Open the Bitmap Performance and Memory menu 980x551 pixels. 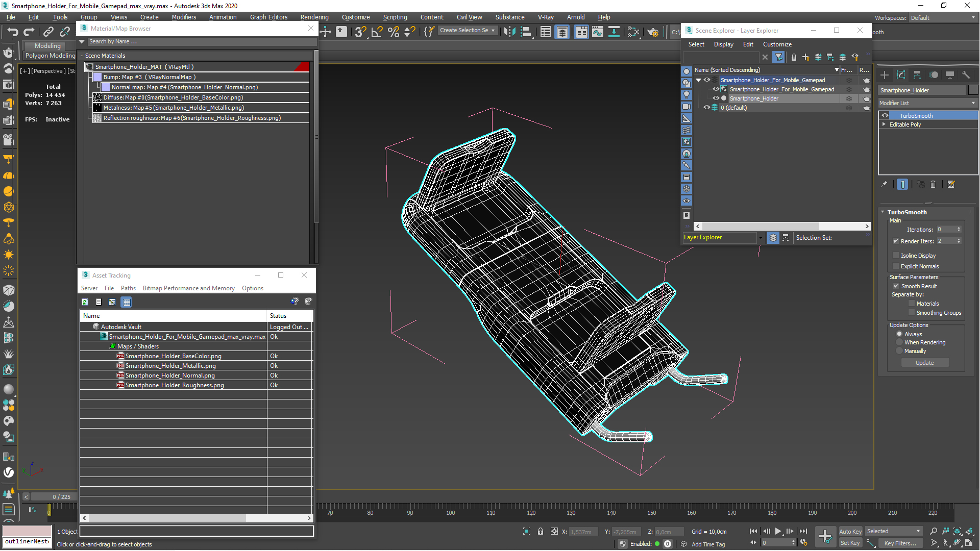(x=189, y=288)
